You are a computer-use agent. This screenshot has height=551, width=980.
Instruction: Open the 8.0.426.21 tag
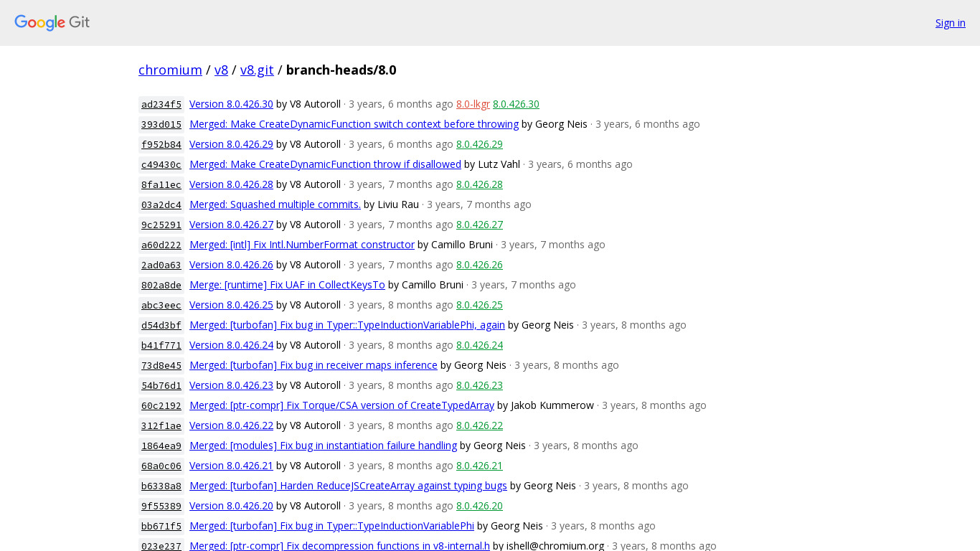[x=479, y=466]
